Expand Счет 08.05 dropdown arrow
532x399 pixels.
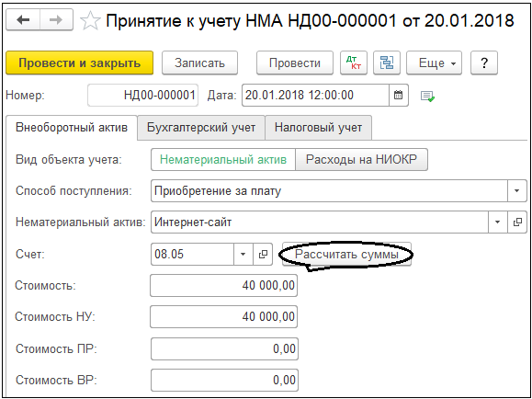[243, 254]
